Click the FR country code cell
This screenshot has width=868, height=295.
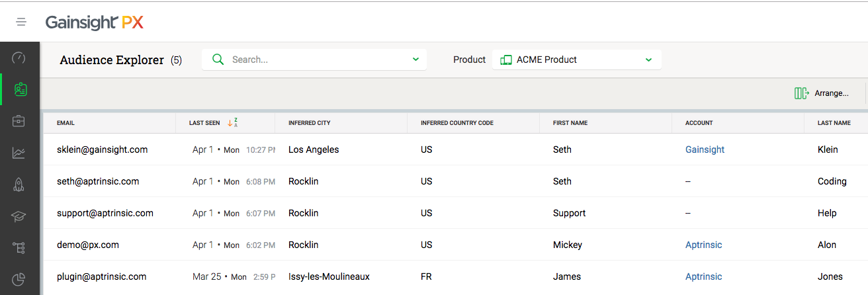tap(426, 276)
